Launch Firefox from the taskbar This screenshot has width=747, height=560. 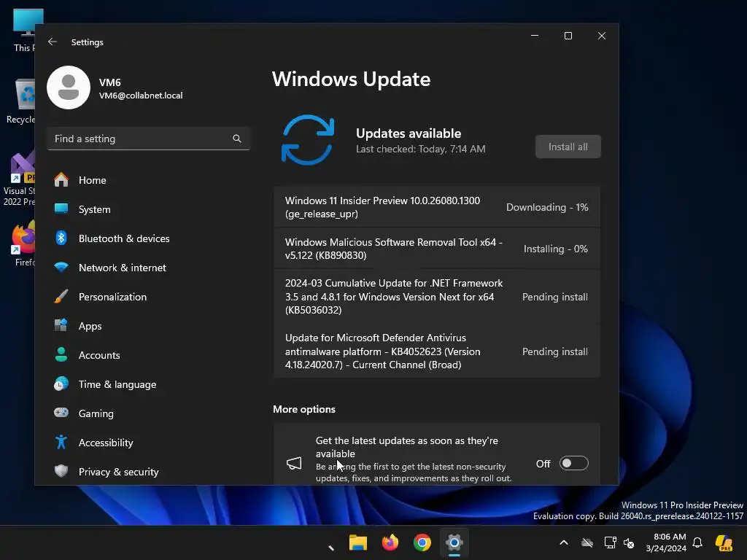pyautogui.click(x=390, y=542)
